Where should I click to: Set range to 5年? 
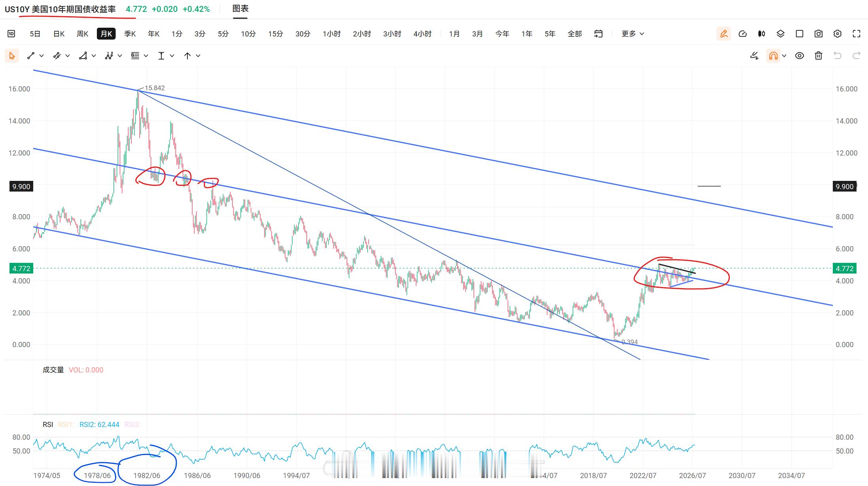click(550, 34)
